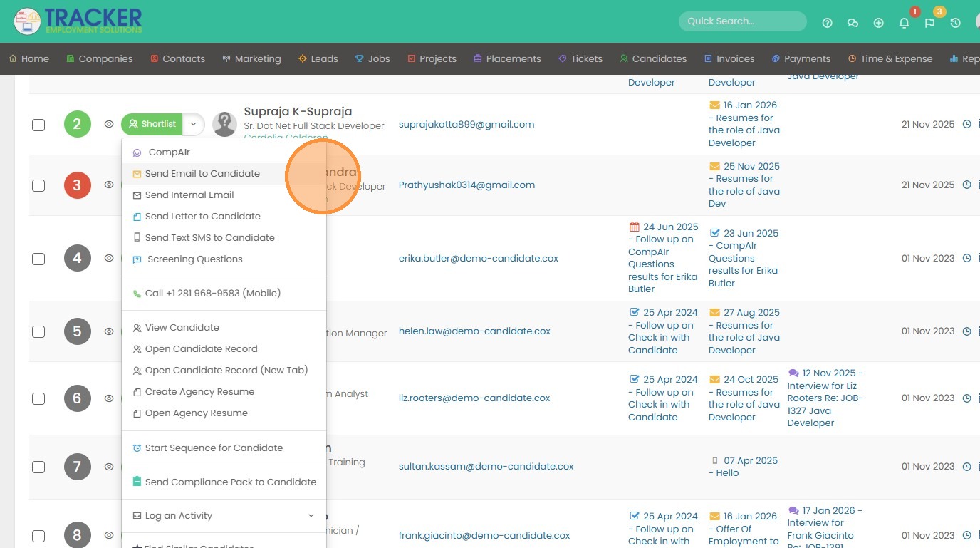Choose Send Email to Candidate
Image resolution: width=980 pixels, height=548 pixels.
[x=202, y=174]
